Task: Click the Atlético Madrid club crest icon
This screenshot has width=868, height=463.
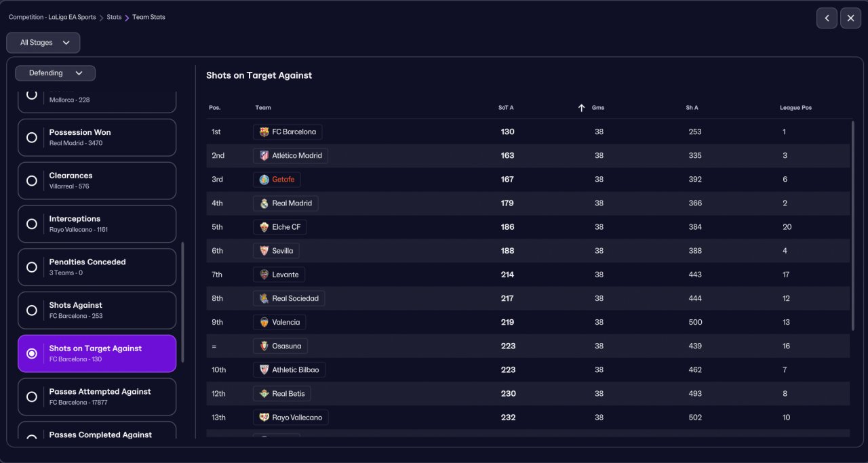Action: (x=264, y=156)
